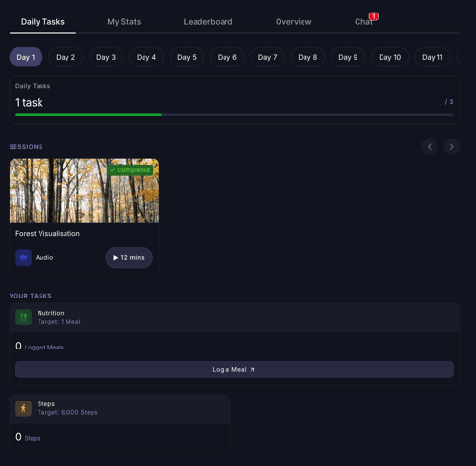Open the Chat tab
Screen dimensions: 476x466
pos(363,22)
